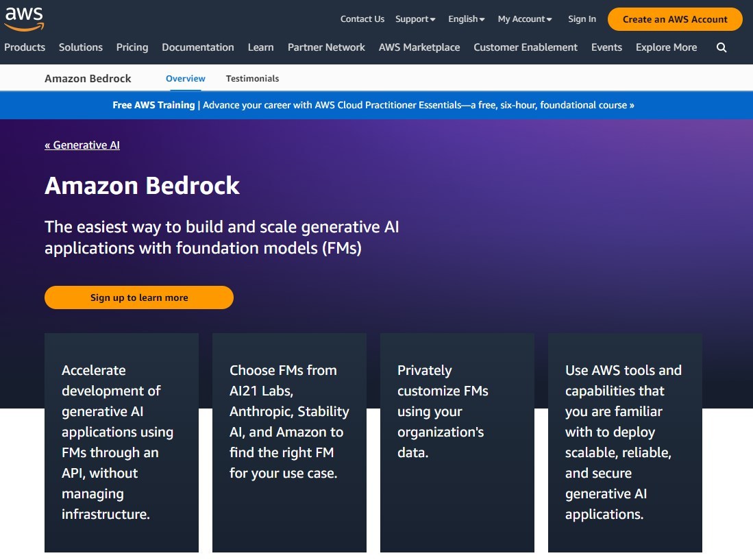Screen dimensions: 753x560
Task: Expand the My Account dropdown
Action: (x=525, y=19)
